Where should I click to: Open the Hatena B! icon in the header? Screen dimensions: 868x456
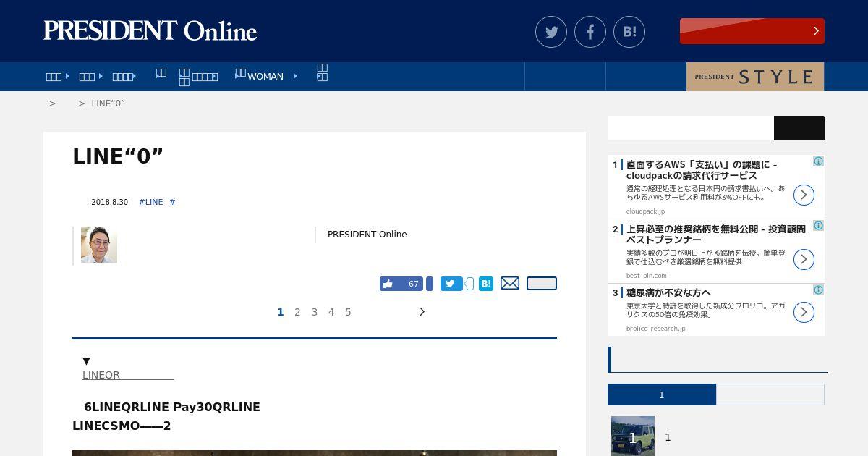[x=629, y=32]
